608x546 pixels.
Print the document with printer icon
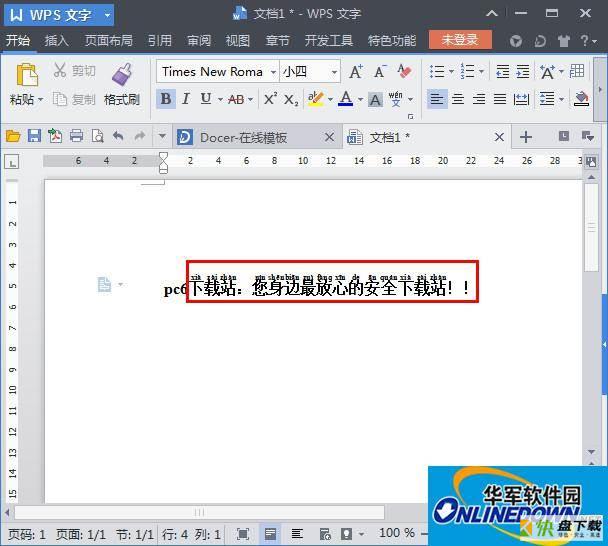(76, 136)
